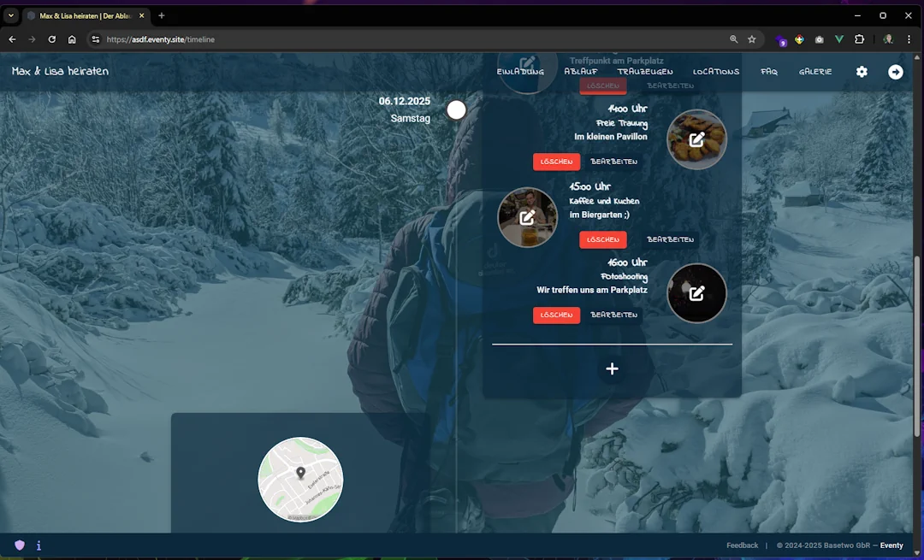Click the browser forward arrow
The image size is (924, 560).
click(x=32, y=39)
